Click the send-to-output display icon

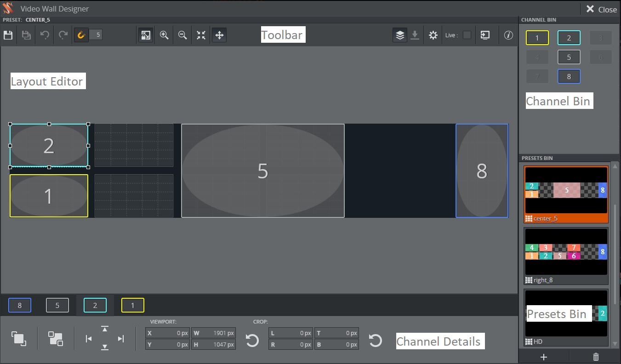[x=485, y=35]
